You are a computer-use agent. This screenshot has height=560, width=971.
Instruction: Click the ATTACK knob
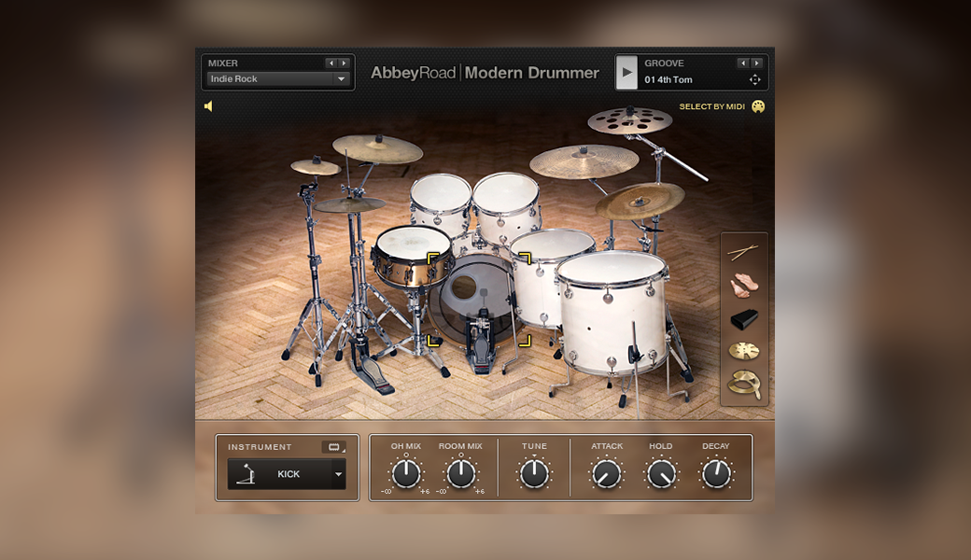tap(607, 475)
